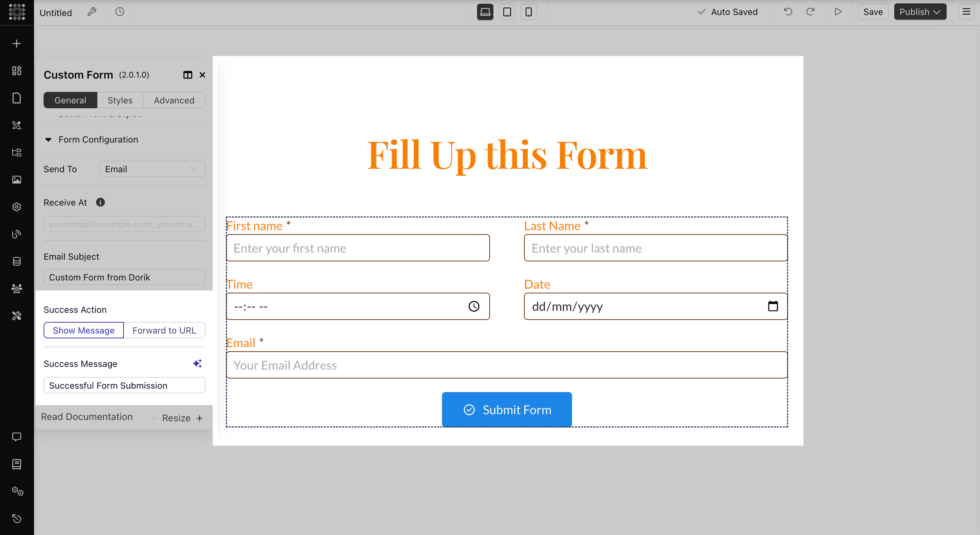Open the Read Documentation link
The height and width of the screenshot is (535, 980).
click(87, 417)
